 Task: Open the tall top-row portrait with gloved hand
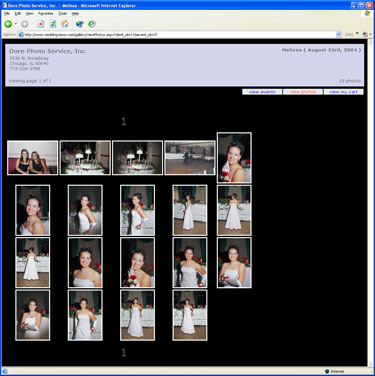(x=234, y=158)
